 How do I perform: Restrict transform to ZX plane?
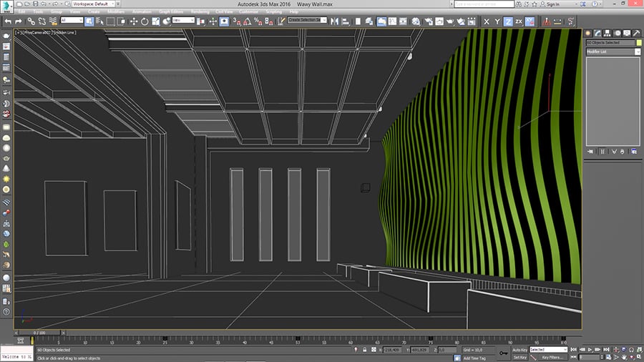pyautogui.click(x=519, y=21)
